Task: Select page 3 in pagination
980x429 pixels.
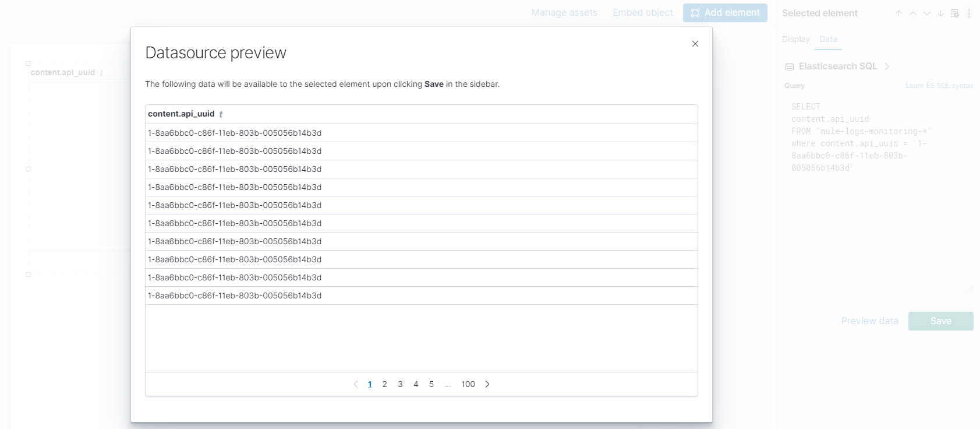Action: coord(401,384)
